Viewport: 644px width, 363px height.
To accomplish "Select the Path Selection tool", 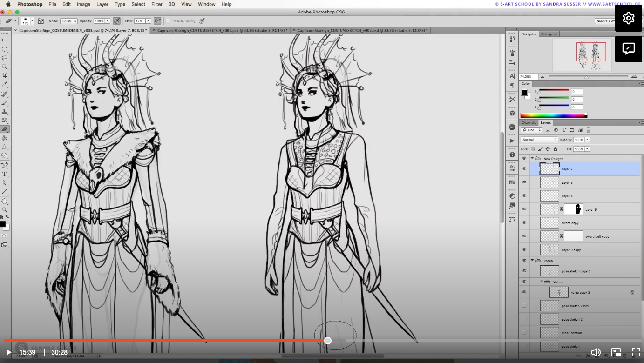I will pyautogui.click(x=5, y=183).
